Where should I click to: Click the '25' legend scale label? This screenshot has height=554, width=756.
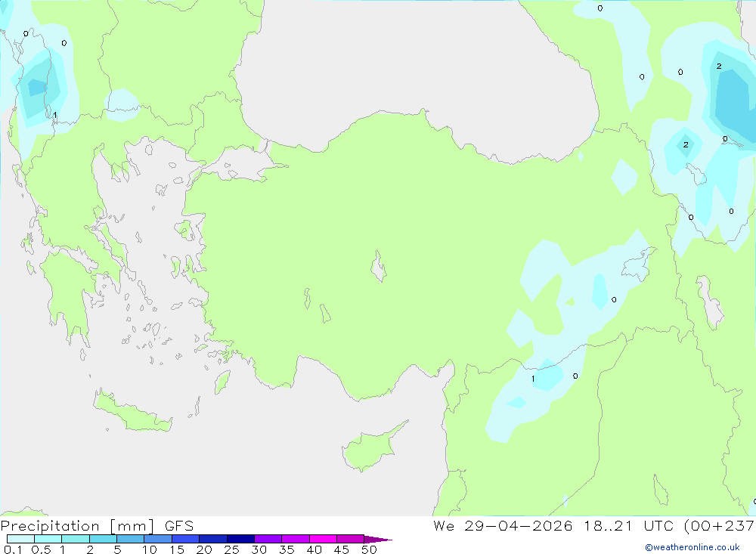231,549
